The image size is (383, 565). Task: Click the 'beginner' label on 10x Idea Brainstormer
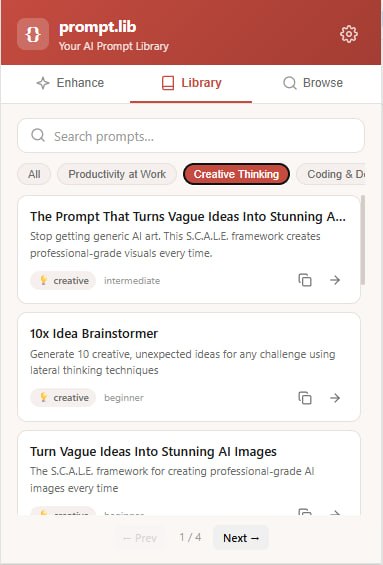(x=124, y=398)
